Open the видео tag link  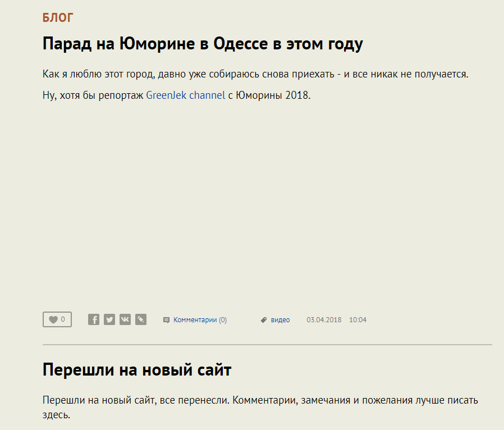(280, 320)
